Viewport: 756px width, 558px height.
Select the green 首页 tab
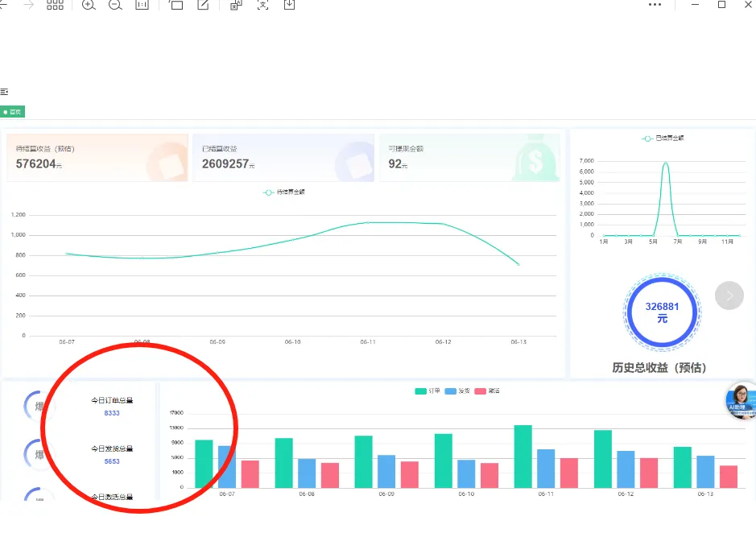13,112
